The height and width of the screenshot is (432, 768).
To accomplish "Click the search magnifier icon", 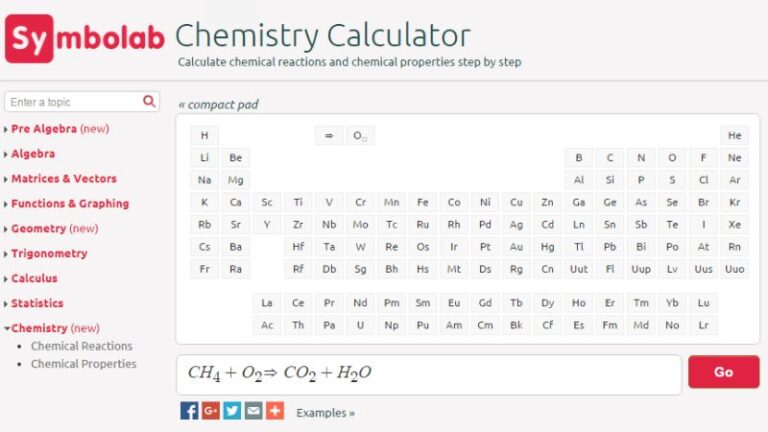I will click(149, 101).
